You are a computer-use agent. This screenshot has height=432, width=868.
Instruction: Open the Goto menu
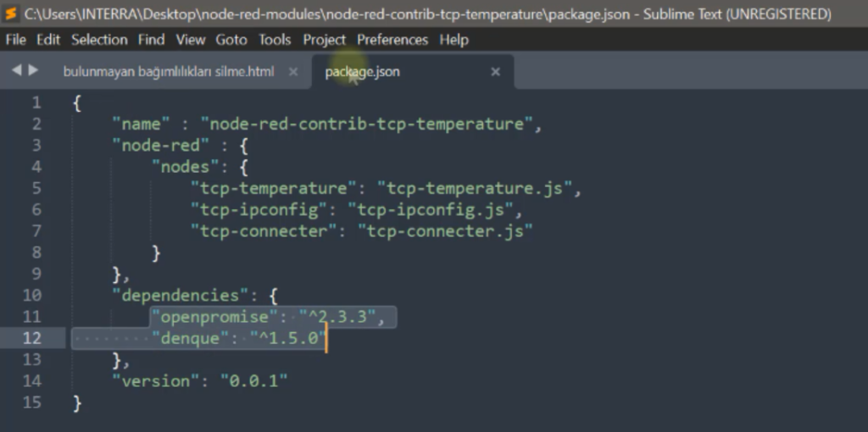coord(231,40)
